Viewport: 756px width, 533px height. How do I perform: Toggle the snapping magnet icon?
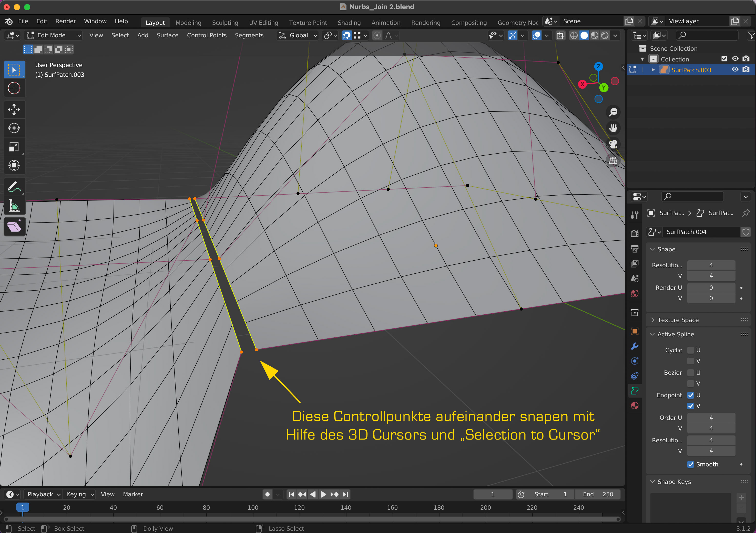pos(346,35)
